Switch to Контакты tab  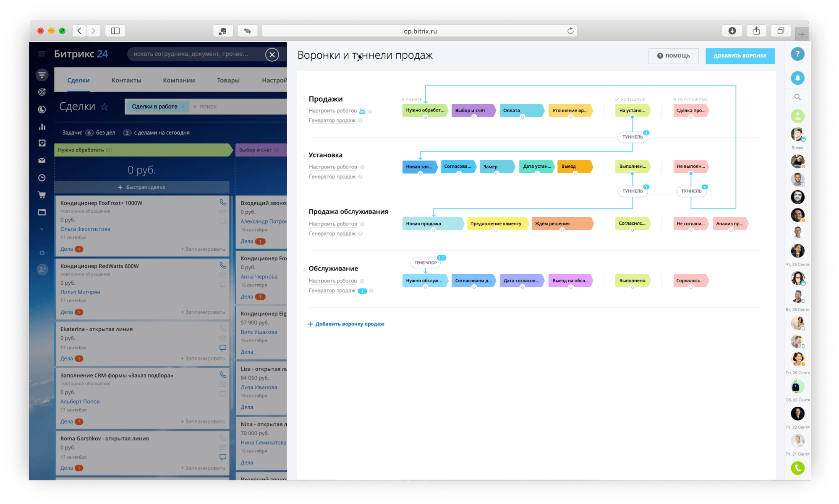click(126, 81)
